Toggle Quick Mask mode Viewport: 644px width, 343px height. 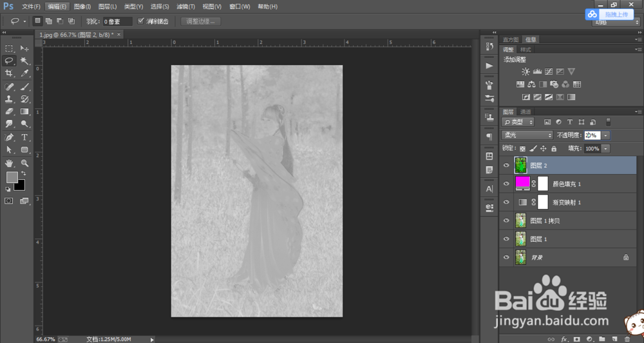pyautogui.click(x=9, y=201)
